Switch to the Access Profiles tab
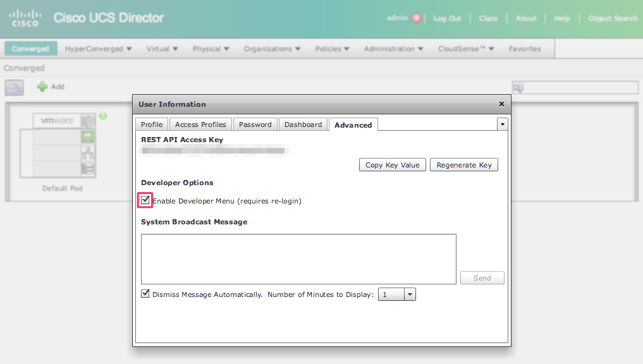The image size is (643, 364). 200,124
